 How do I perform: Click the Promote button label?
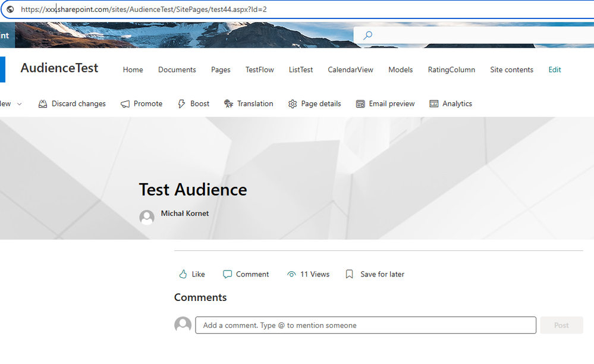tap(147, 103)
